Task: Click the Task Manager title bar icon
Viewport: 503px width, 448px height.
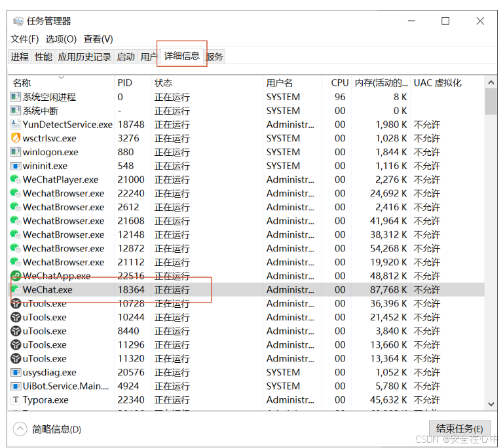Action: coord(18,21)
